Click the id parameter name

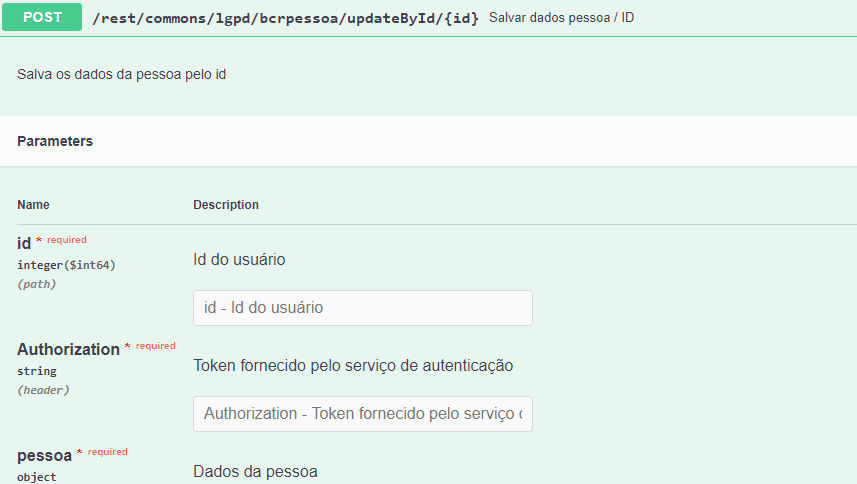(x=24, y=243)
